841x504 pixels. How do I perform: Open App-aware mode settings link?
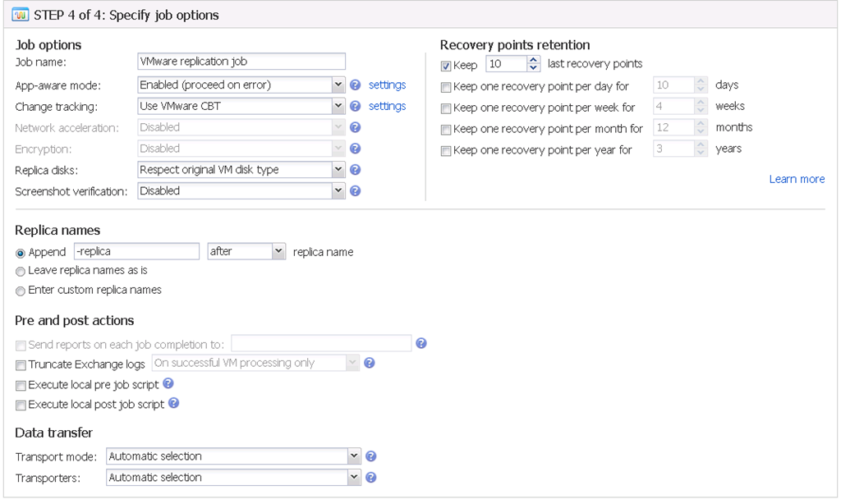(388, 85)
